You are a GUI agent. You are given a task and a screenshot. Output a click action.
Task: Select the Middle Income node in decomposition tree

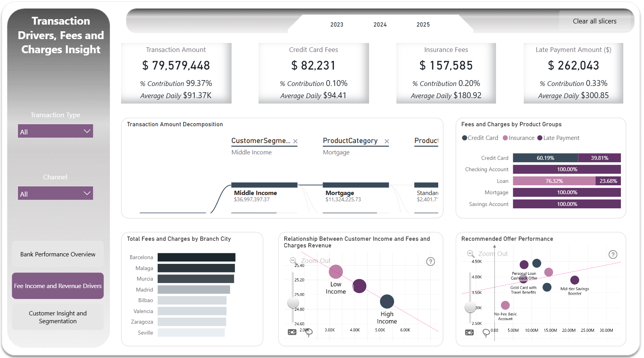point(264,192)
